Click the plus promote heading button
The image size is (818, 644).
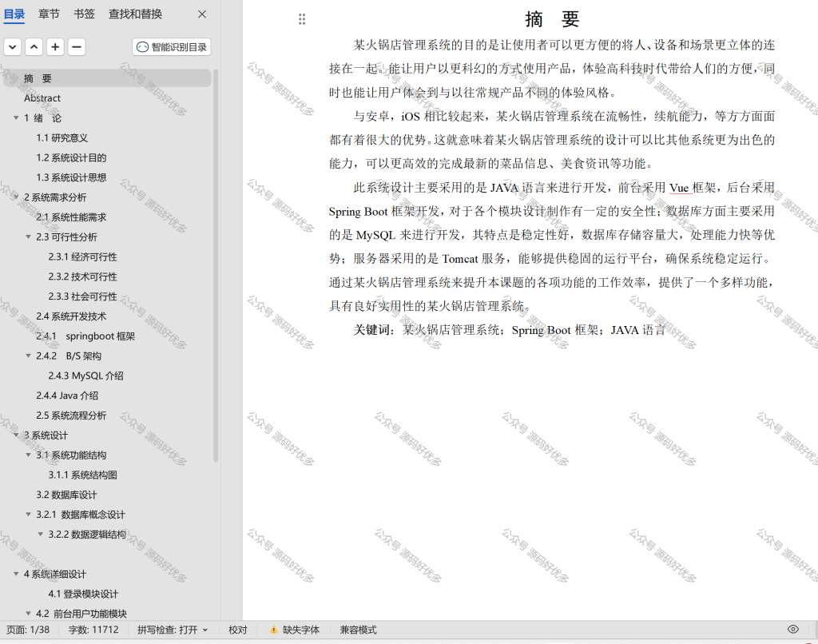(55, 47)
